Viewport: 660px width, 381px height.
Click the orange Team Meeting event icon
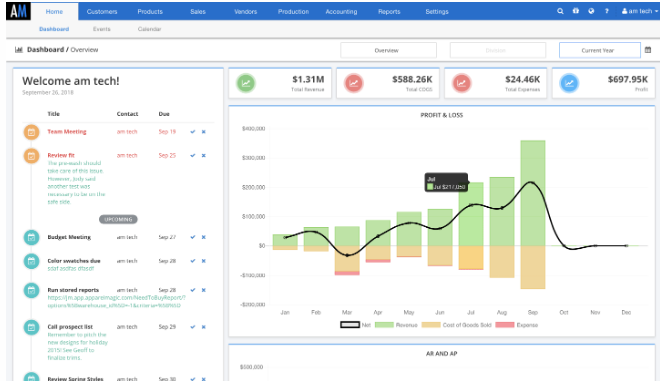point(31,132)
